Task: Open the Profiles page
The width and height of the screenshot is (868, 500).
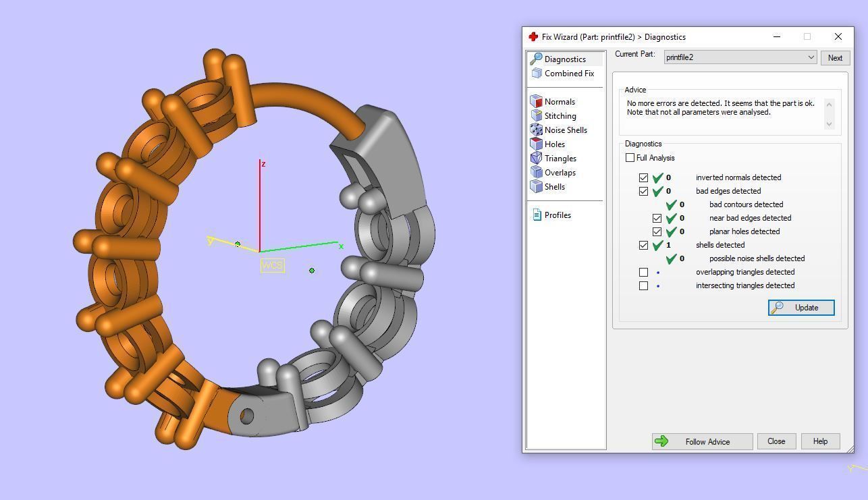Action: coord(558,215)
